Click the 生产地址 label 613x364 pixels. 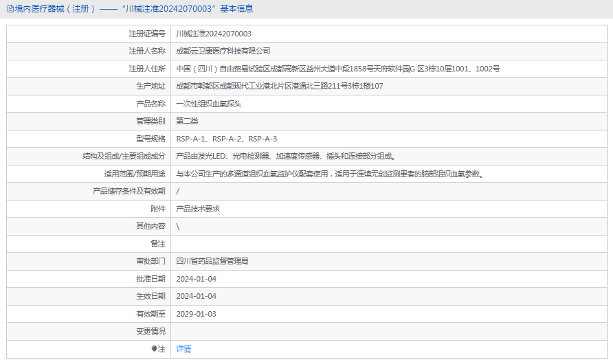click(151, 86)
